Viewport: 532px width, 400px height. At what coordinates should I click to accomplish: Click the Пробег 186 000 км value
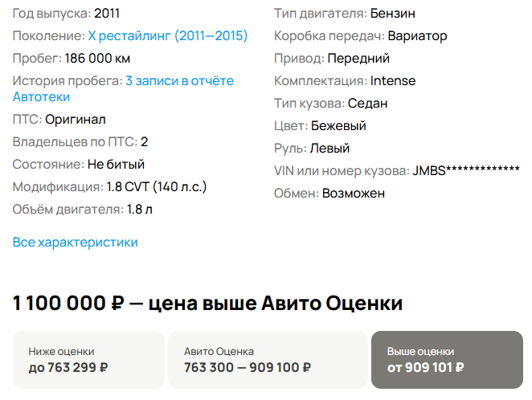[x=97, y=59]
